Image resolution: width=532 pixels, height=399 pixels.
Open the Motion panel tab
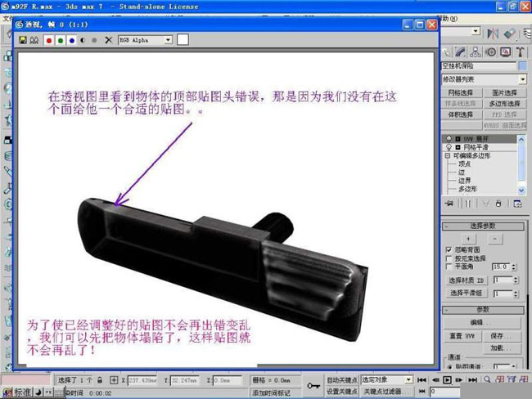point(490,52)
